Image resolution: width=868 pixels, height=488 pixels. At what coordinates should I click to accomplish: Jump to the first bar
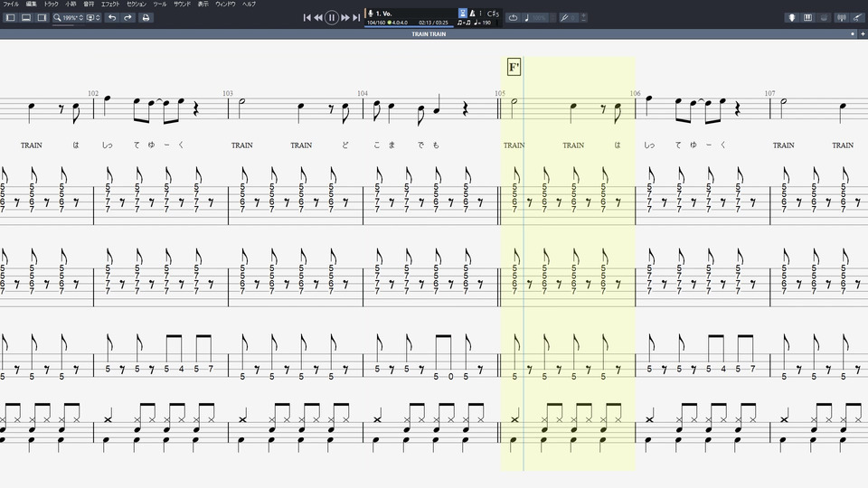point(307,18)
